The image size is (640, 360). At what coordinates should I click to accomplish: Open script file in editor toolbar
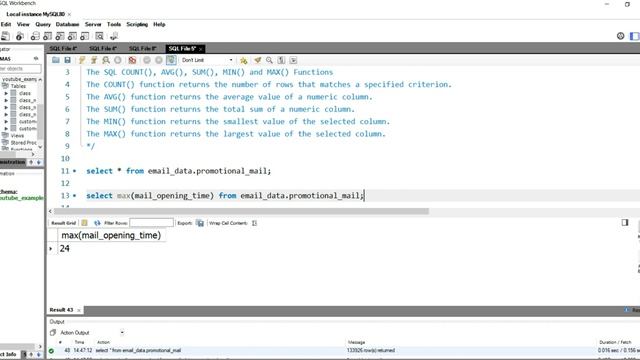point(56,60)
